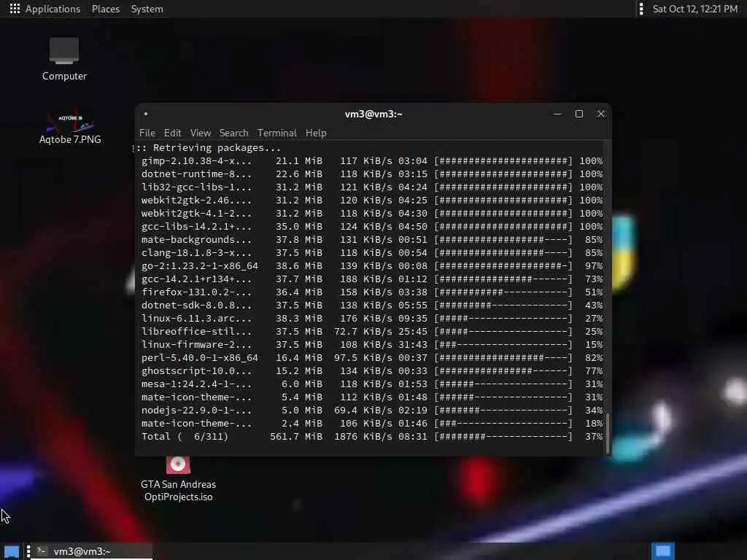Open the terminal Edit menu

(172, 133)
